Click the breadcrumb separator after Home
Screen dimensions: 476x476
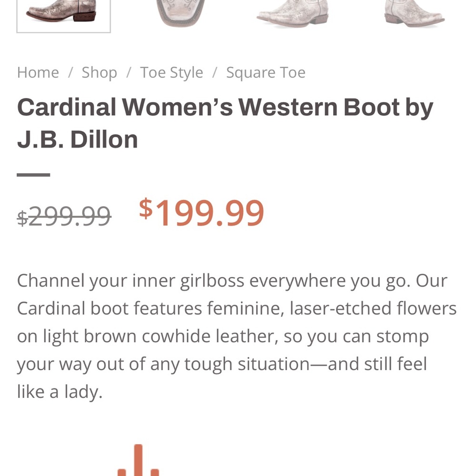tap(70, 72)
